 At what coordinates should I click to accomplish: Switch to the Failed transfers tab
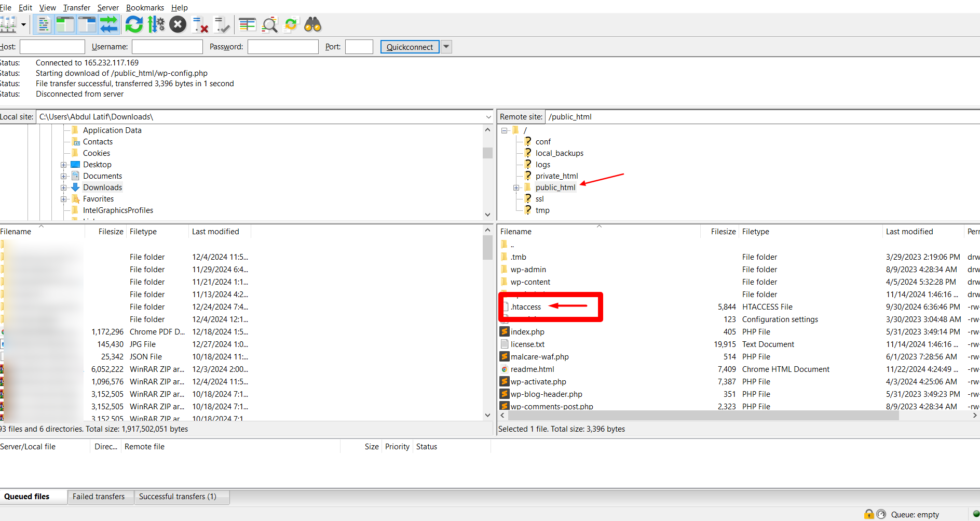coord(99,497)
